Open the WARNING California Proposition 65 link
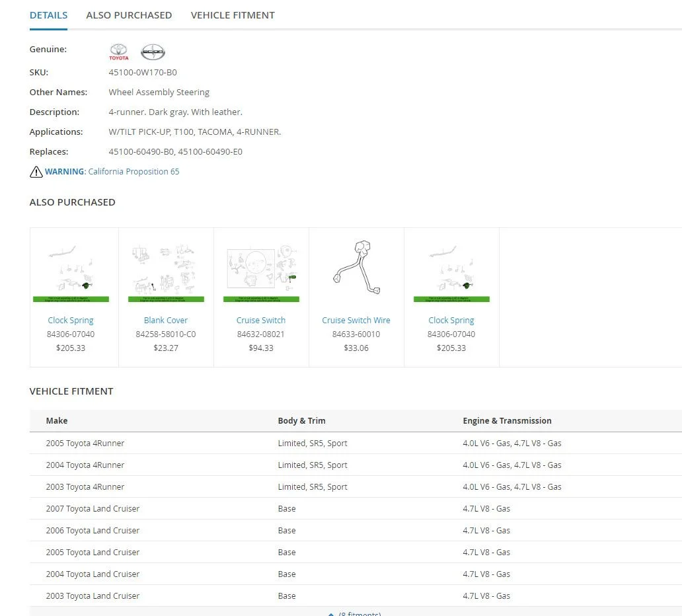Image resolution: width=682 pixels, height=616 pixels. tap(112, 171)
